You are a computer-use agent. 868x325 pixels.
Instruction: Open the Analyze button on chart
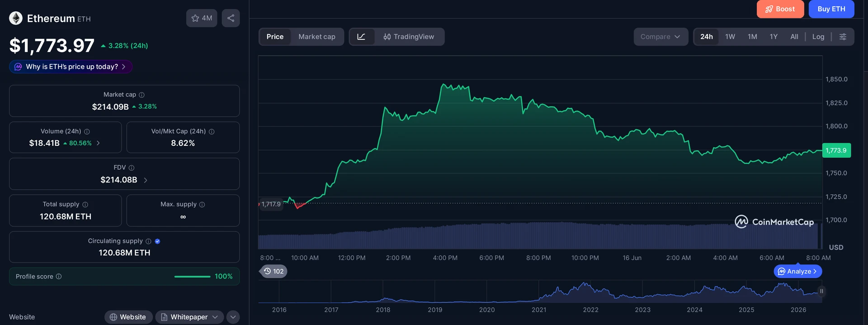[x=797, y=272]
